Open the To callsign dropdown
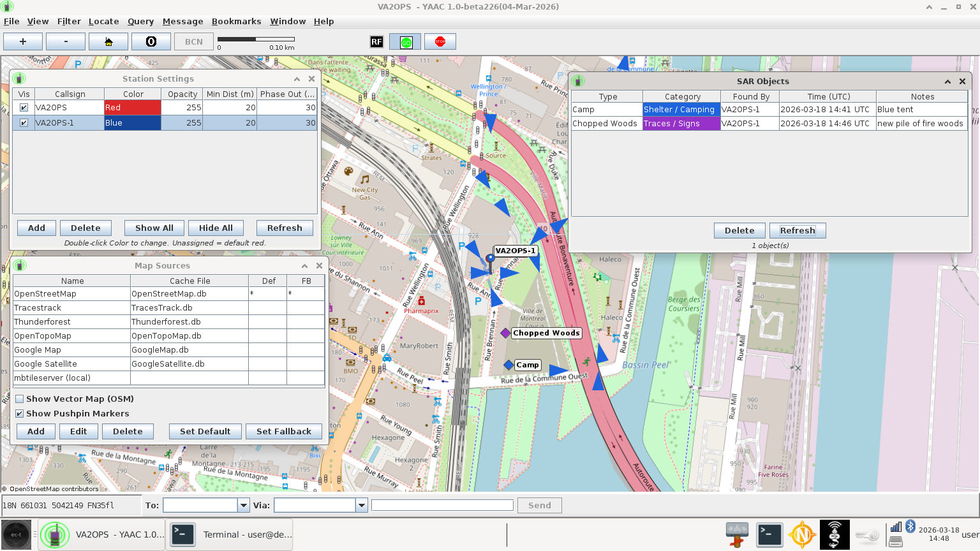Screen dimensions: 980x551 [242, 504]
